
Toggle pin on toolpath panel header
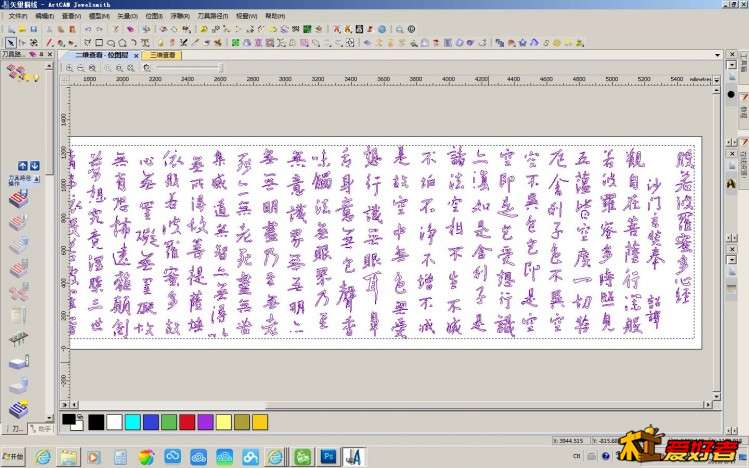pos(42,54)
